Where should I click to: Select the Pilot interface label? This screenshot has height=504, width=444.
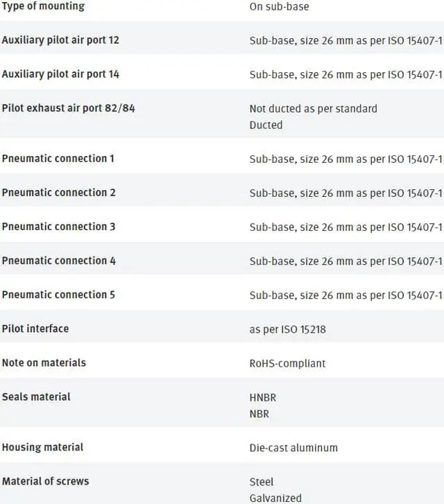point(35,329)
